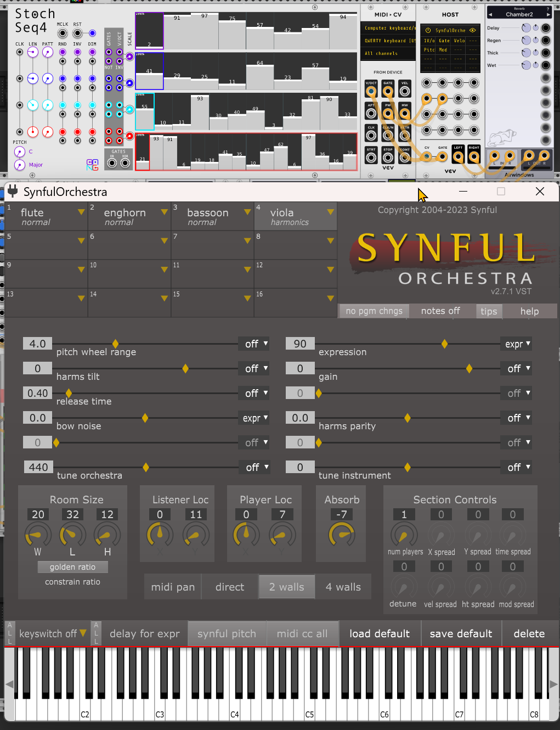Click the RIGHT audio output port on HOST
Screen dimensions: 560x730
[x=474, y=157]
